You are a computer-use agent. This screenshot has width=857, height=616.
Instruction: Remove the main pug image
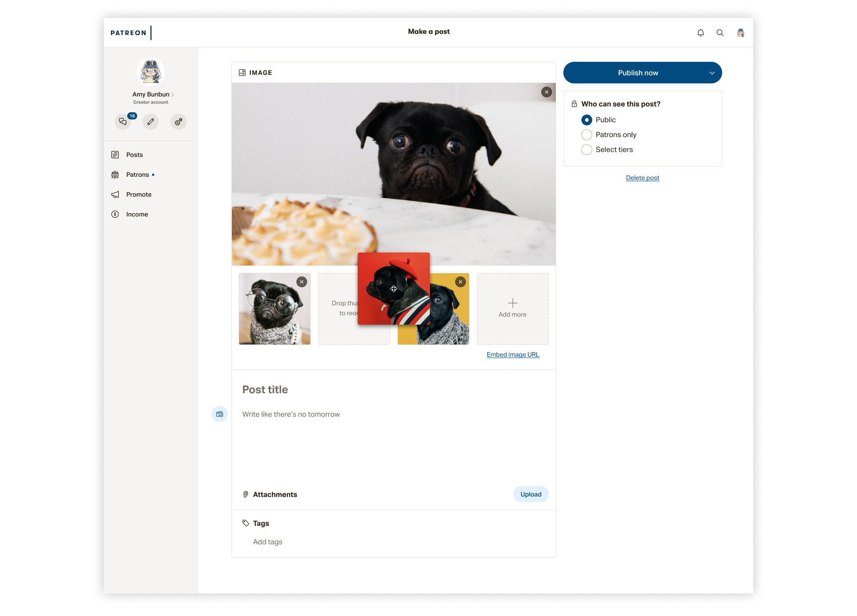[x=547, y=92]
